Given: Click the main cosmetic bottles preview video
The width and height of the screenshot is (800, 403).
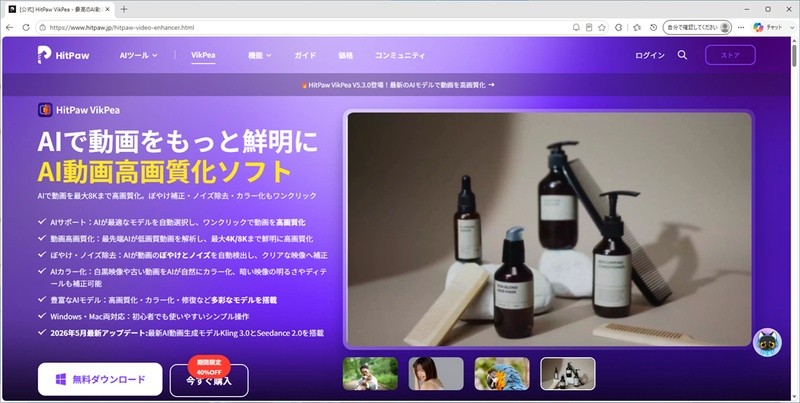Looking at the screenshot, I should pos(549,229).
